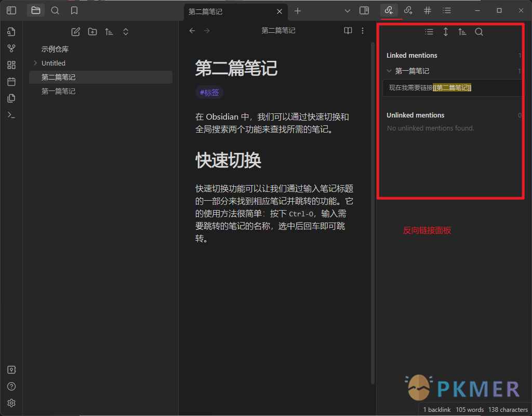The image size is (532, 416).
Task: Close the 第二篇笔记 tab
Action: (x=279, y=11)
